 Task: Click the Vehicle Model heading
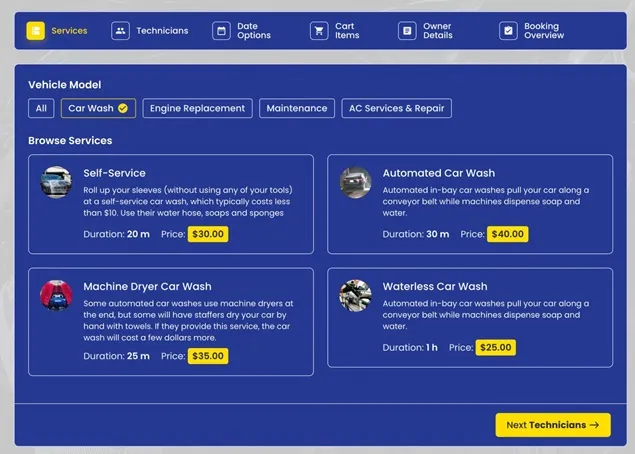pos(65,85)
